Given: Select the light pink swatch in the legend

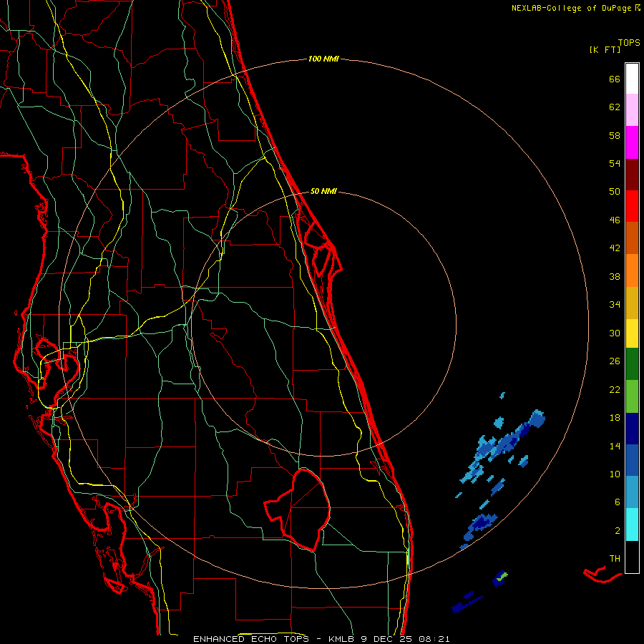Looking at the screenshot, I should 632,109.
